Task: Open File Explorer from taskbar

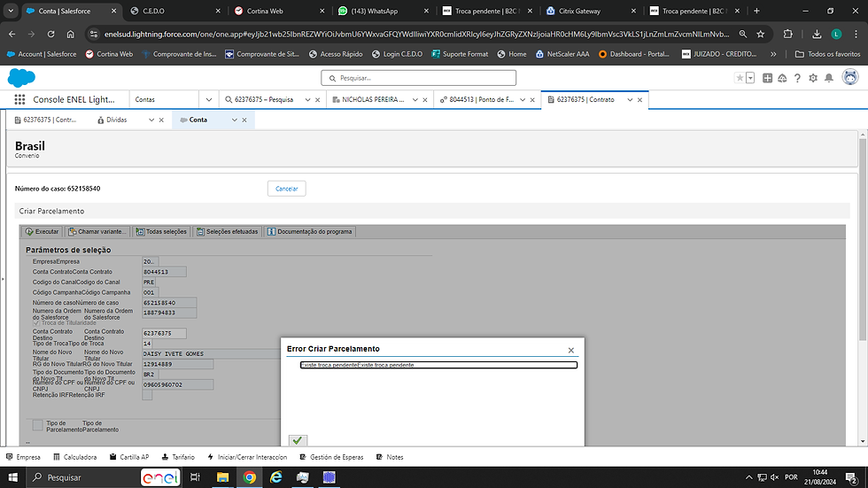Action: (222, 477)
